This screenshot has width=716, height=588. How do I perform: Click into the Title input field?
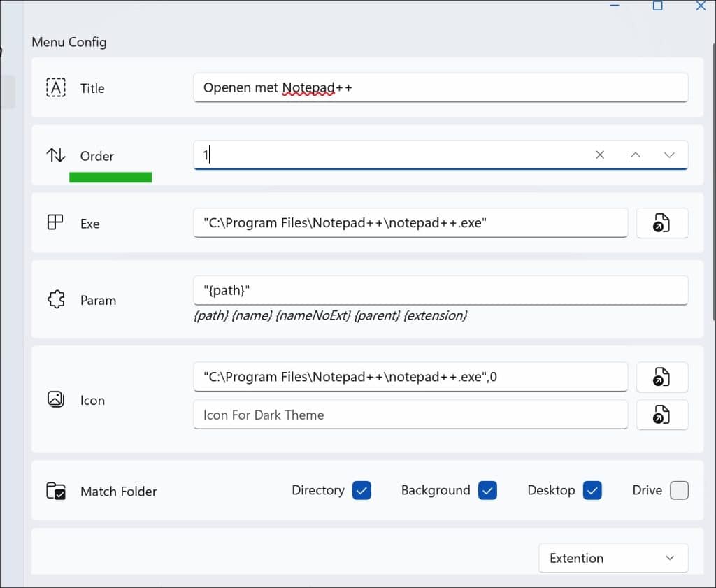(x=441, y=88)
